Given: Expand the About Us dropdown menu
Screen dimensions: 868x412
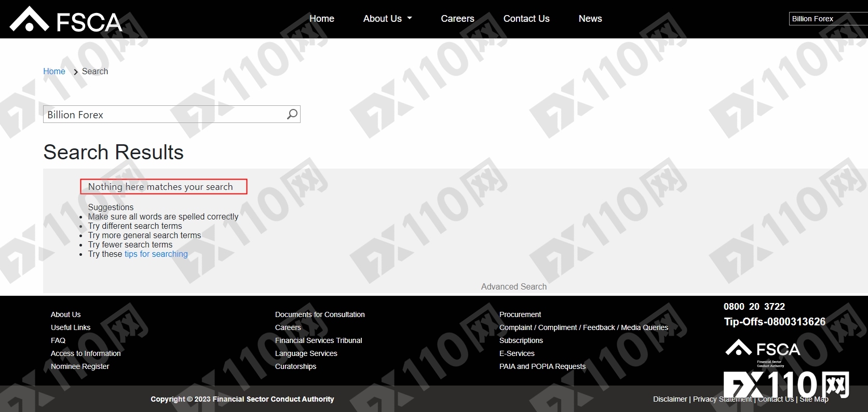Looking at the screenshot, I should pyautogui.click(x=388, y=19).
